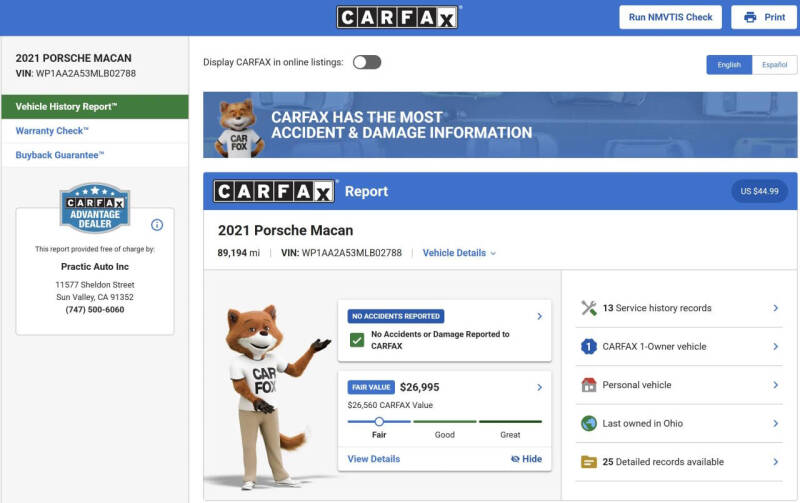Click the printer icon on the Print button
Viewport: 800px width, 503px height.
click(750, 17)
